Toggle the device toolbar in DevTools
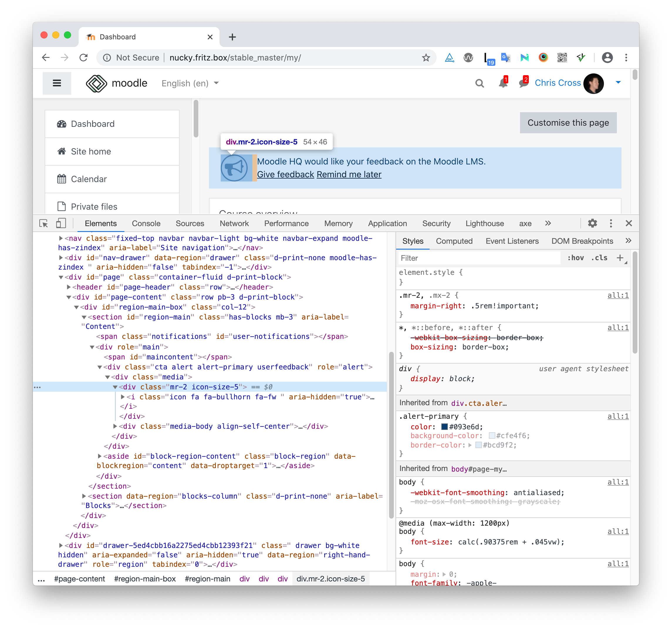Image resolution: width=672 pixels, height=629 pixels. 61,223
